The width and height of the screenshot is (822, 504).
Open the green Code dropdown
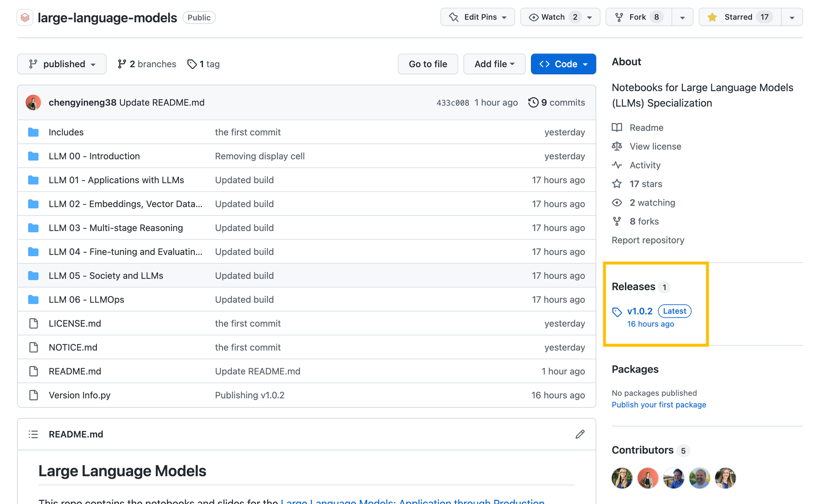click(x=563, y=64)
